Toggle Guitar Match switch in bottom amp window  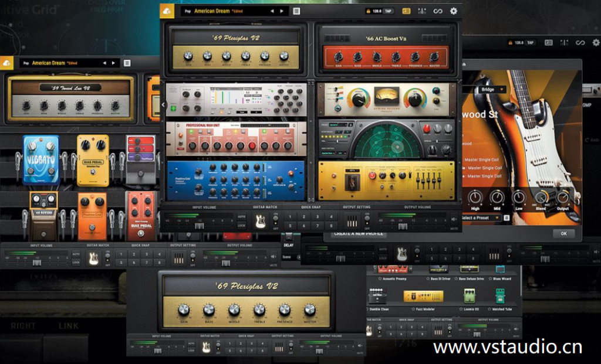click(218, 347)
